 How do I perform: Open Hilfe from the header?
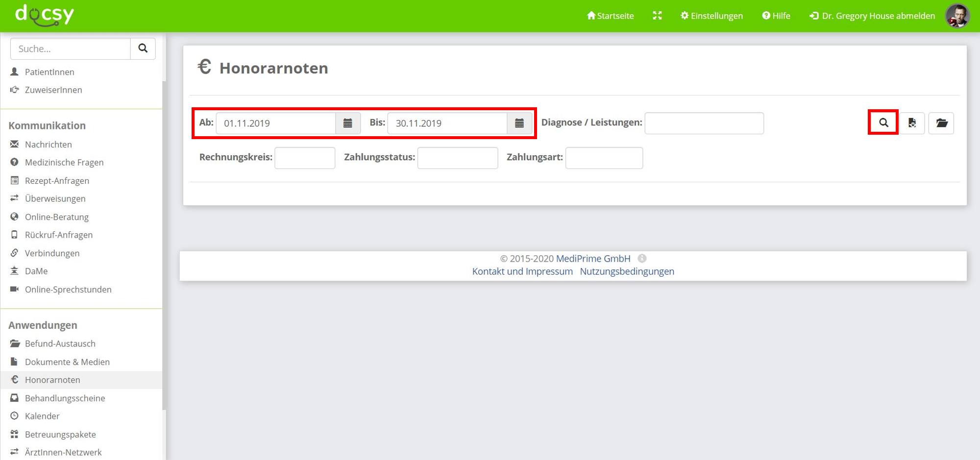pos(776,16)
